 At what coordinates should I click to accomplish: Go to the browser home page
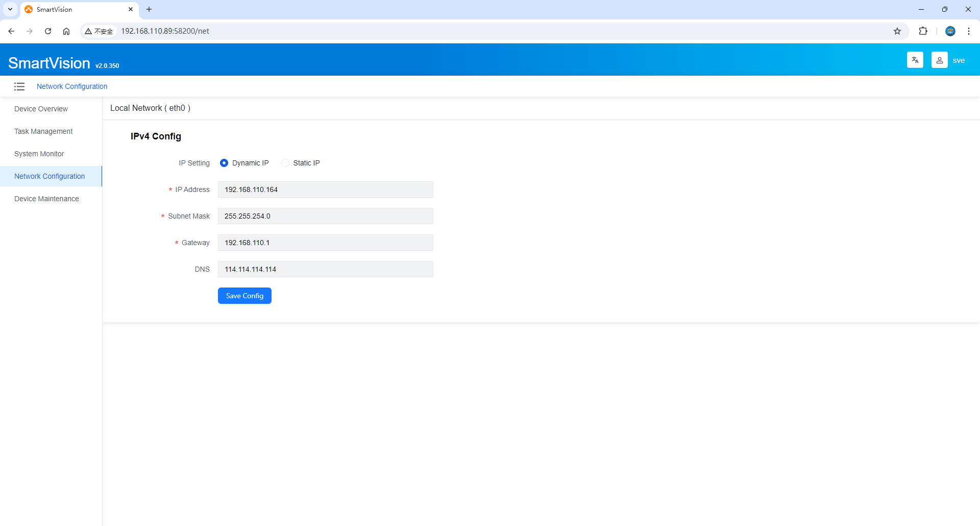click(66, 31)
